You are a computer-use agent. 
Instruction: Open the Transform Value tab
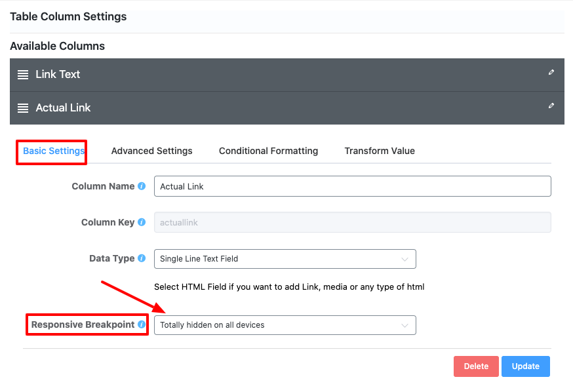click(x=380, y=151)
